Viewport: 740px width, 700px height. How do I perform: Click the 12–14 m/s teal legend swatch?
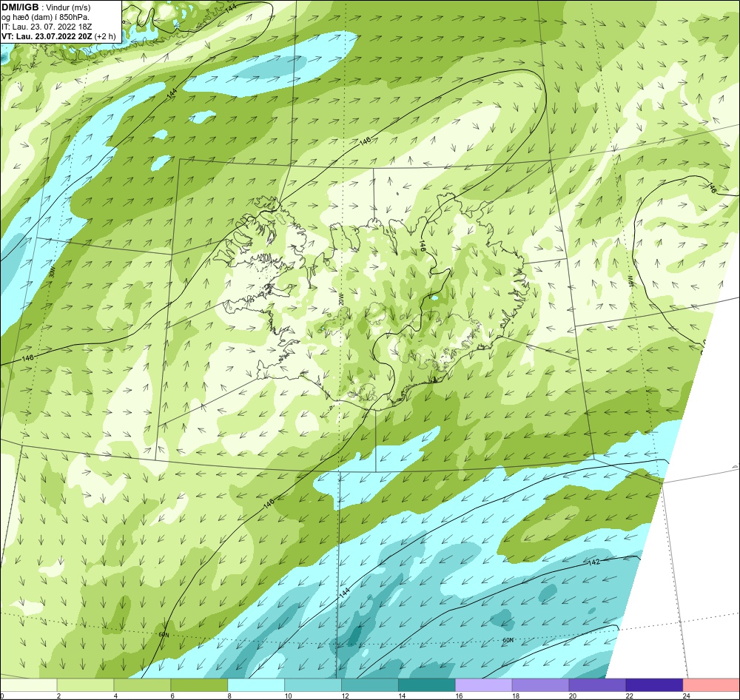point(370,685)
